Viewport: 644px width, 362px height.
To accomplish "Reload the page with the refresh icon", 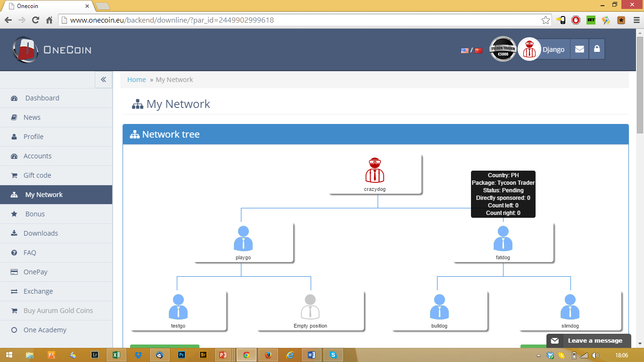I will click(x=35, y=20).
